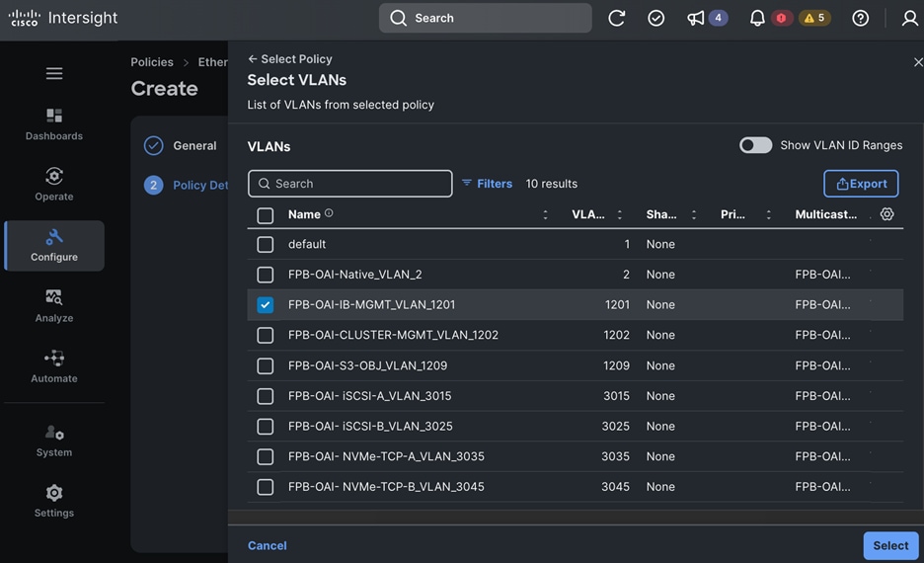Click the FPB-OAI-S3-OBJ_VLAN_1209 name
The image size is (924, 563).
[367, 365]
